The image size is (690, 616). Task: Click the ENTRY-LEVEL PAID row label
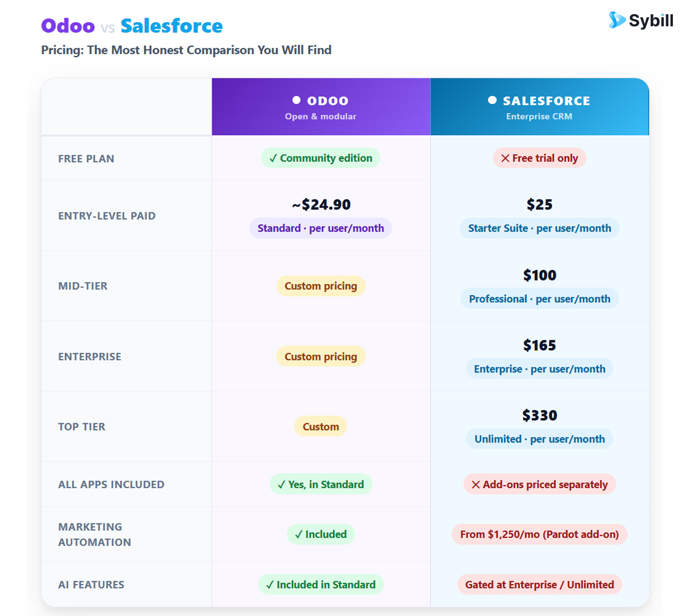(107, 216)
